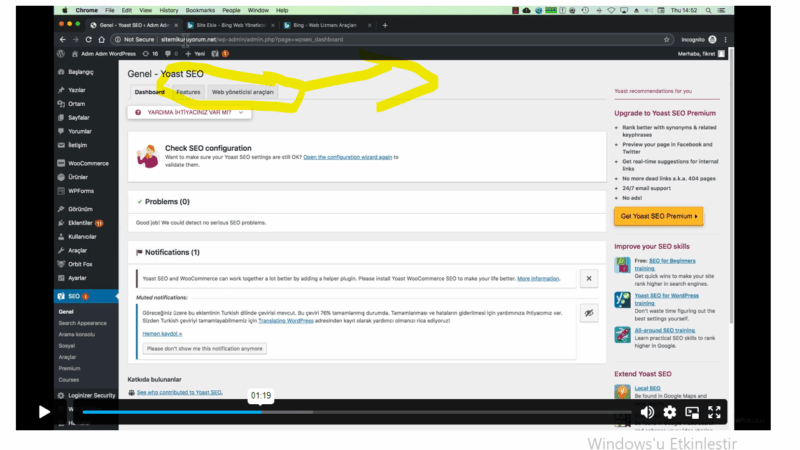Dismiss the WooCommerce notification with X
The image size is (800, 450).
point(589,279)
